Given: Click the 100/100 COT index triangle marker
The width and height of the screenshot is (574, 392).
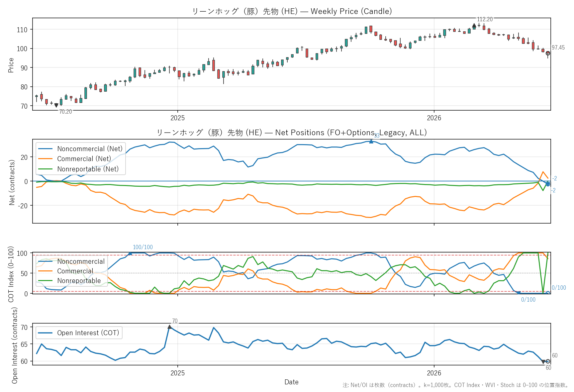Looking at the screenshot, I should pos(130,253).
